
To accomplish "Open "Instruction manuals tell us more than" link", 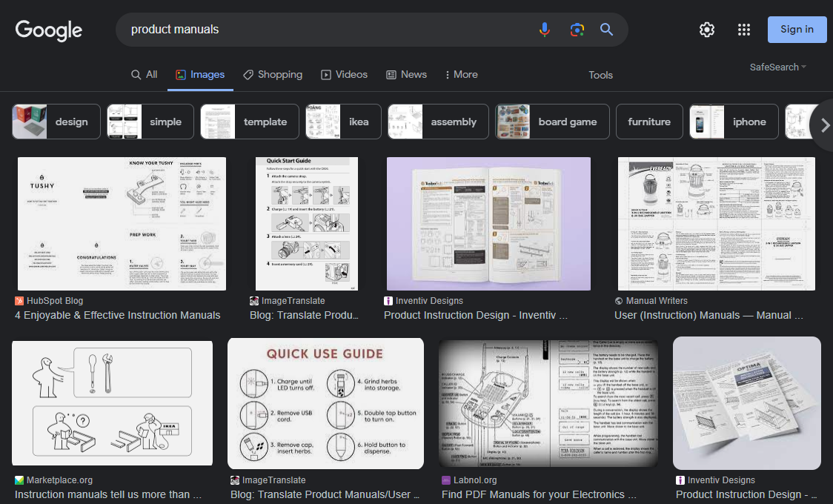I will pyautogui.click(x=108, y=494).
